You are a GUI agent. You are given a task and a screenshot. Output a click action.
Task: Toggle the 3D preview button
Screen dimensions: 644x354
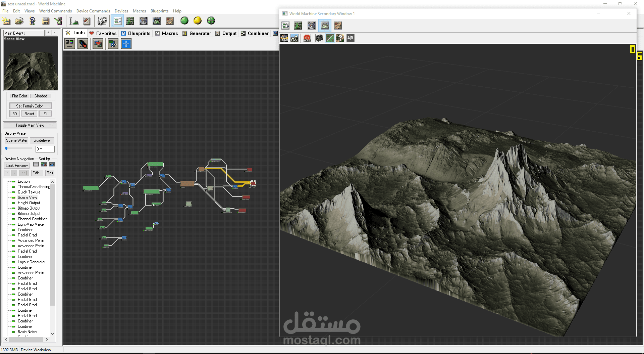coord(15,114)
